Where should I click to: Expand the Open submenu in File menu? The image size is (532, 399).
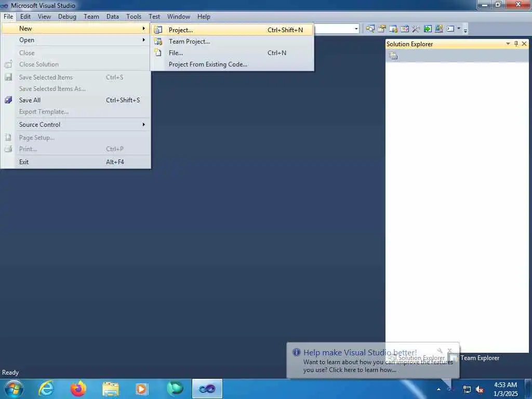point(76,40)
